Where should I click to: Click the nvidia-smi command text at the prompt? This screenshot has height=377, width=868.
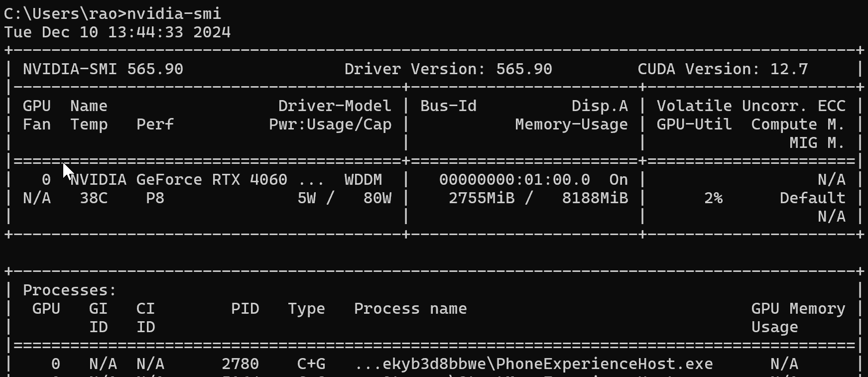pyautogui.click(x=174, y=13)
